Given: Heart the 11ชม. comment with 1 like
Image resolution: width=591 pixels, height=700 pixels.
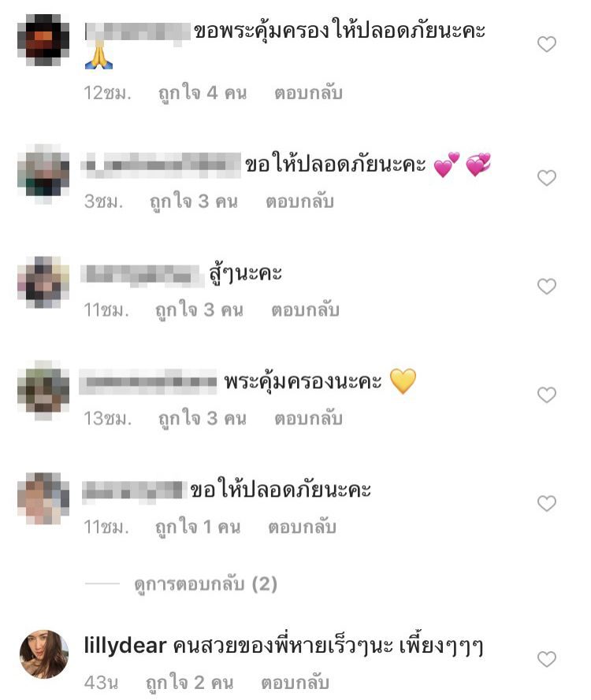Looking at the screenshot, I should pyautogui.click(x=546, y=504).
